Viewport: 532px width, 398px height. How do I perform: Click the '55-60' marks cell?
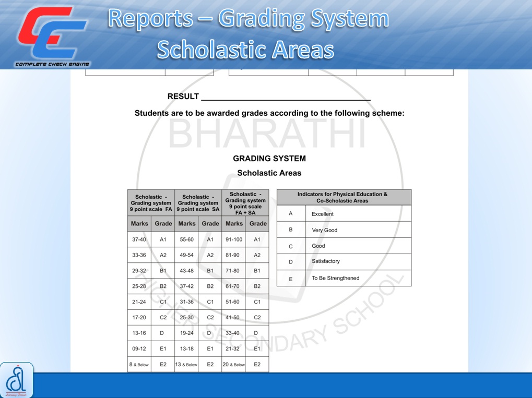pos(186,239)
